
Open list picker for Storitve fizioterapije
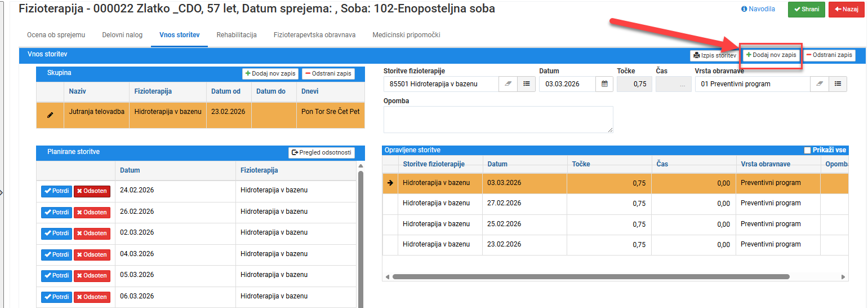click(x=527, y=83)
